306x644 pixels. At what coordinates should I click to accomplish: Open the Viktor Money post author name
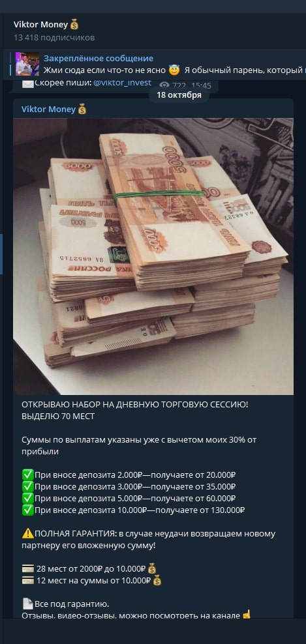[48, 110]
